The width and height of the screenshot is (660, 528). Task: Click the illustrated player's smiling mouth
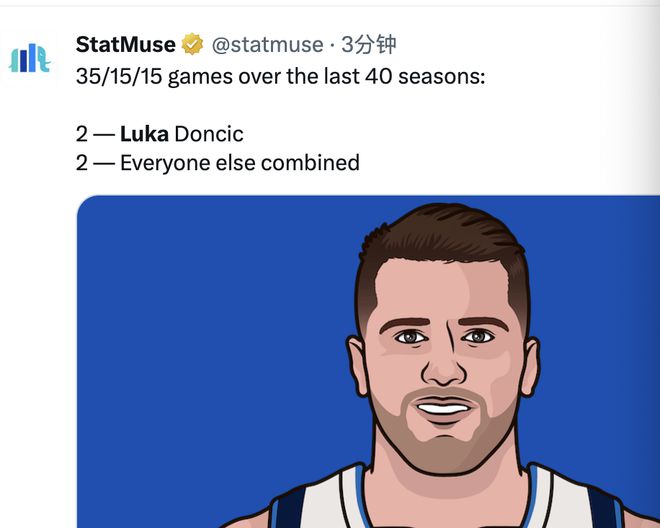point(443,407)
